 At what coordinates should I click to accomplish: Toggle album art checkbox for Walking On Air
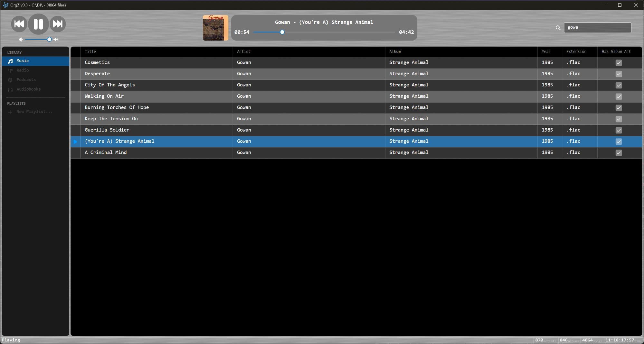pos(619,97)
